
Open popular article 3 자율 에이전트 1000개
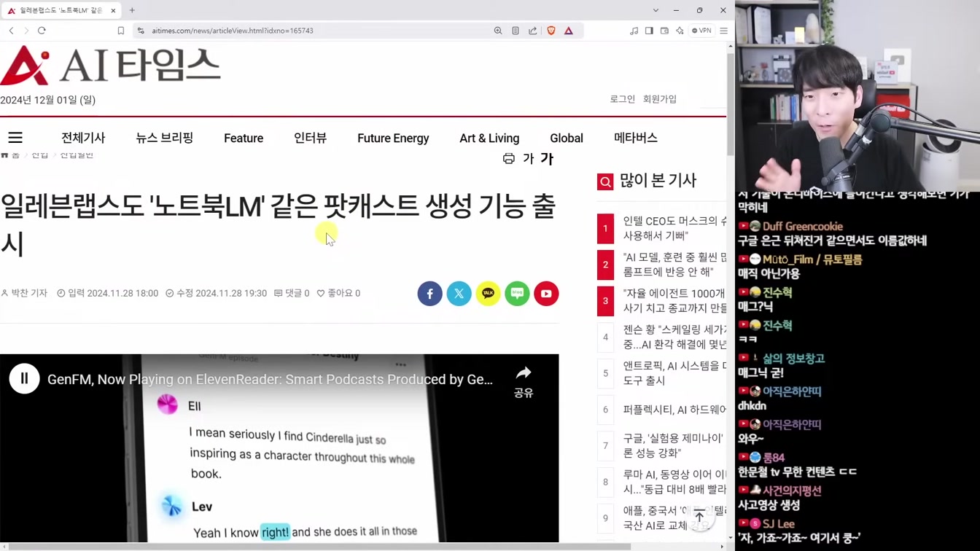(x=674, y=300)
